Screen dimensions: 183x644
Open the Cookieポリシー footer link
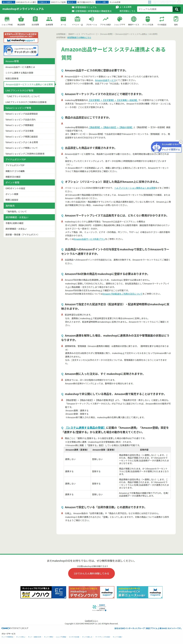[x=91, y=621]
